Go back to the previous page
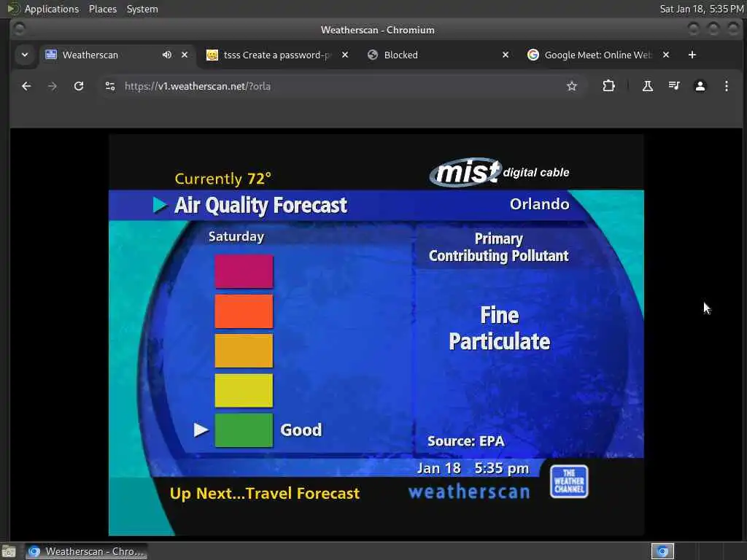The width and height of the screenshot is (747, 560). tap(26, 86)
